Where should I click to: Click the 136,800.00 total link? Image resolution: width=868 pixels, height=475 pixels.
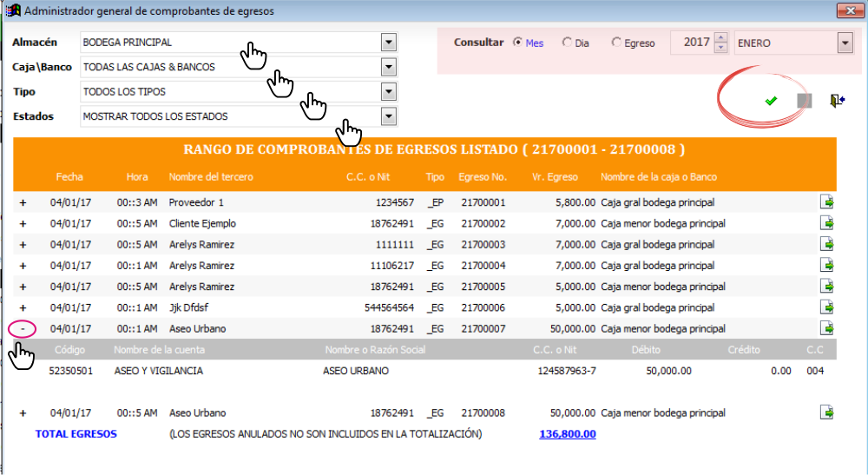coord(568,434)
